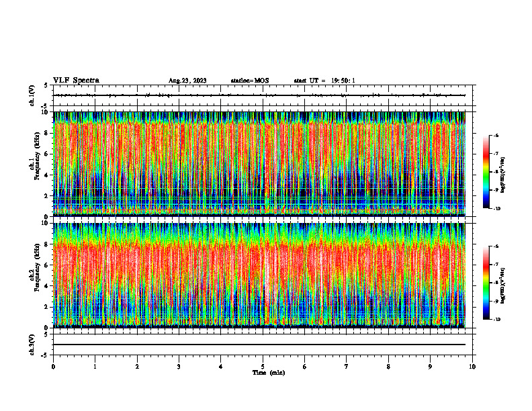This screenshot has width=532, height=411.
Task: Select the "Aug.23, 2023" date label
Action: tap(187, 81)
